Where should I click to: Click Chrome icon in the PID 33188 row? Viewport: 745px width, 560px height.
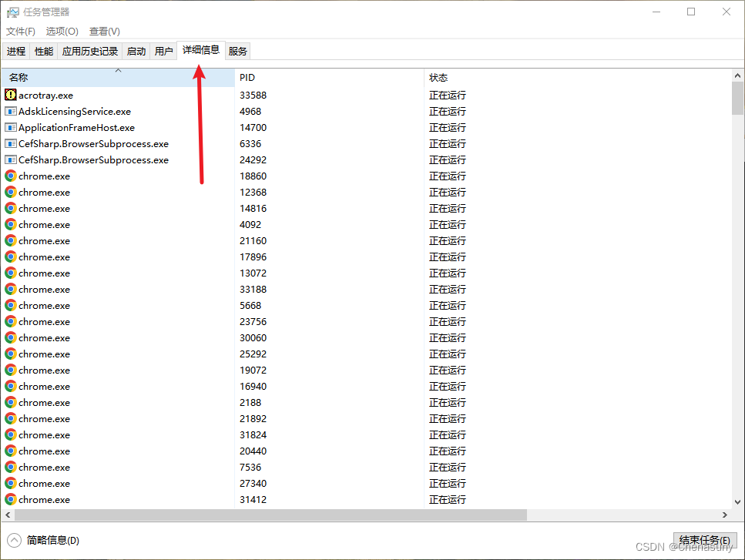[x=11, y=289]
